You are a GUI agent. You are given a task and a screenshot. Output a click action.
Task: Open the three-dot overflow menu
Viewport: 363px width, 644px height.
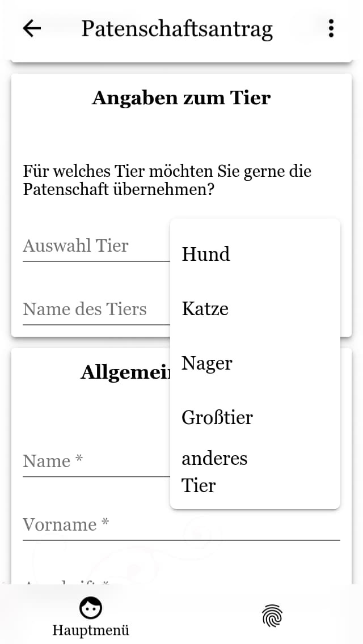[x=331, y=28]
